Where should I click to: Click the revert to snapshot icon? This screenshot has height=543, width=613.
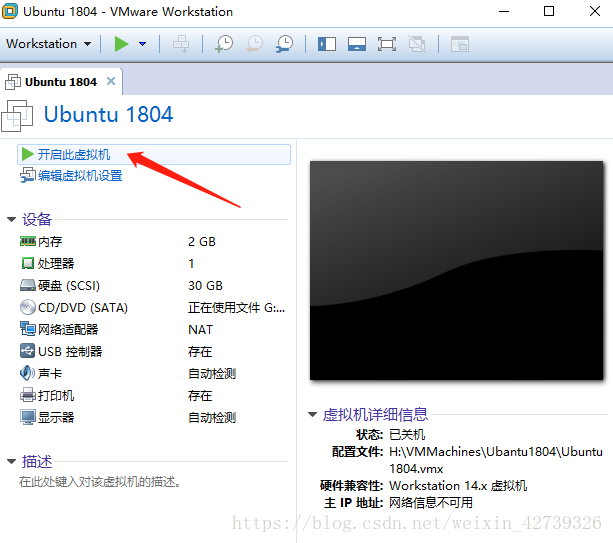click(255, 44)
